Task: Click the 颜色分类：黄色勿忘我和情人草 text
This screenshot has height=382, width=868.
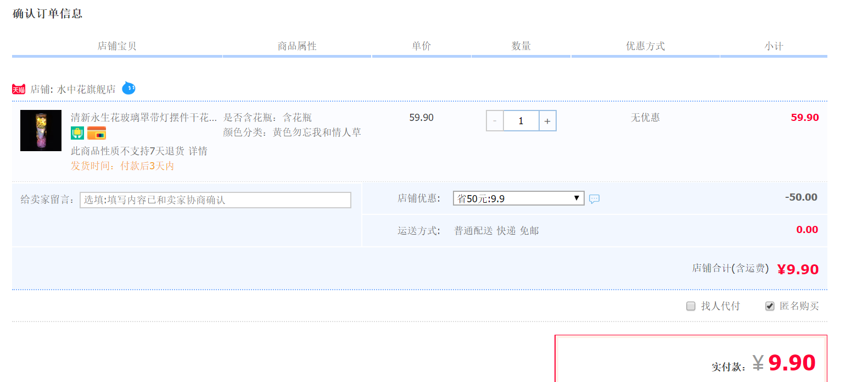Action: click(292, 132)
